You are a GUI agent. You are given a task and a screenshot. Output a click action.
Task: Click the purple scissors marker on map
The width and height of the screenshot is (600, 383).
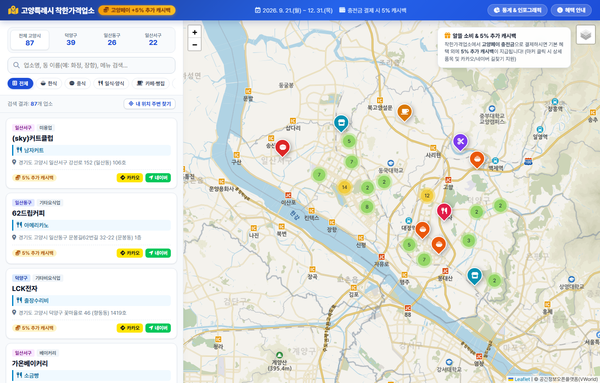point(460,142)
